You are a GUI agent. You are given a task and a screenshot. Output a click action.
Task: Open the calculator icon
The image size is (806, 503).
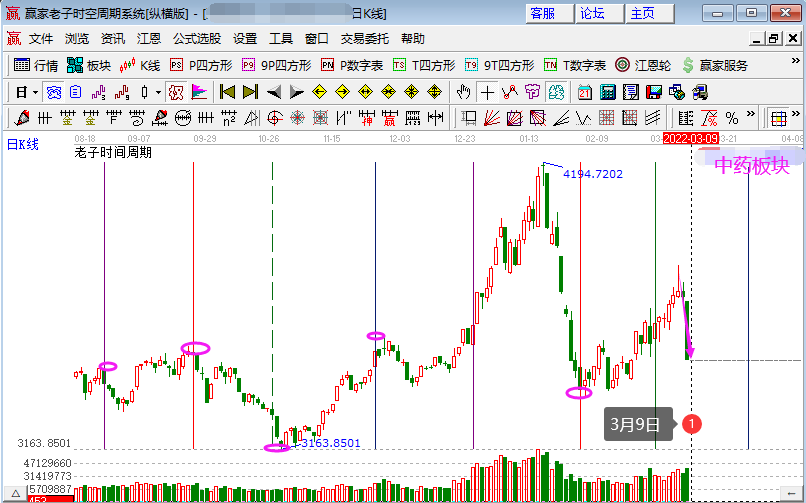pyautogui.click(x=608, y=92)
